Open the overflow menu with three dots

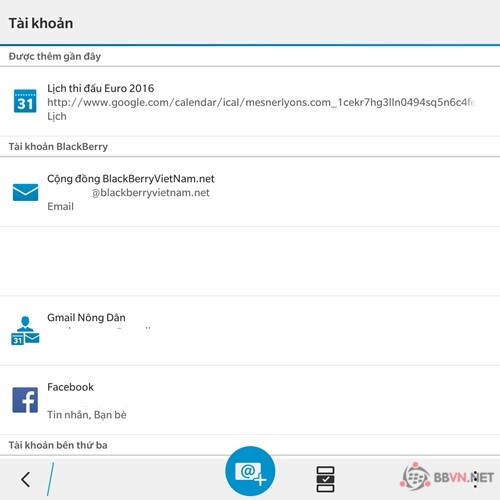pyautogui.click(x=475, y=479)
